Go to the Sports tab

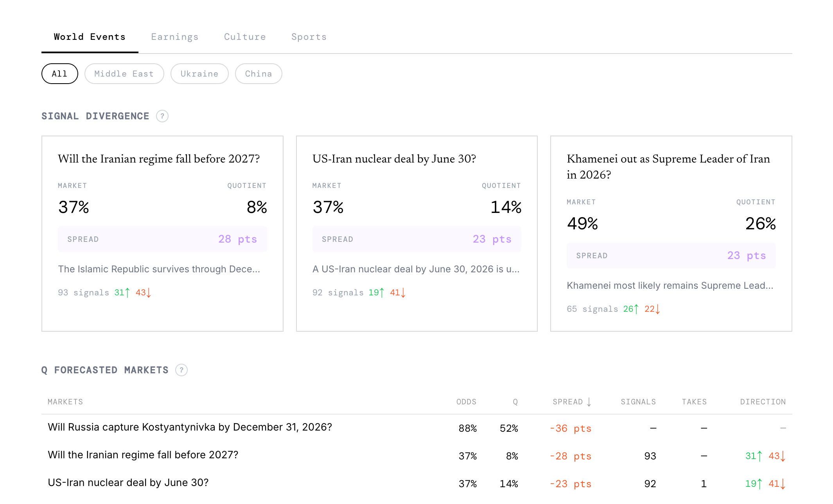309,37
